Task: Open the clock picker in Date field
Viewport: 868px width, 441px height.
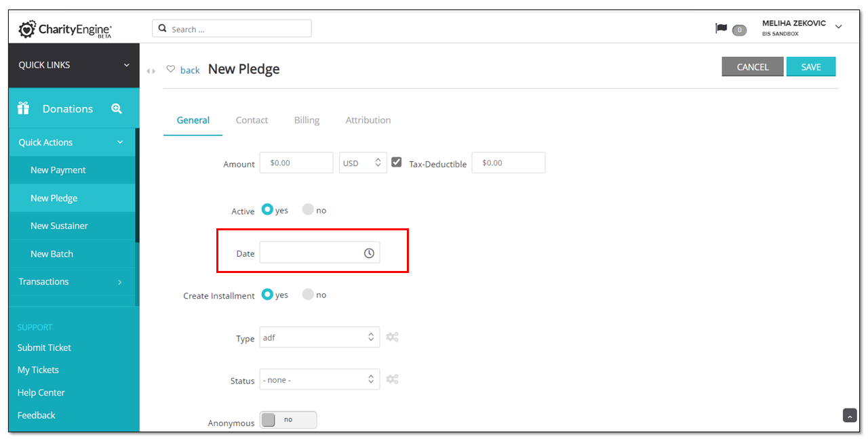Action: click(x=369, y=253)
